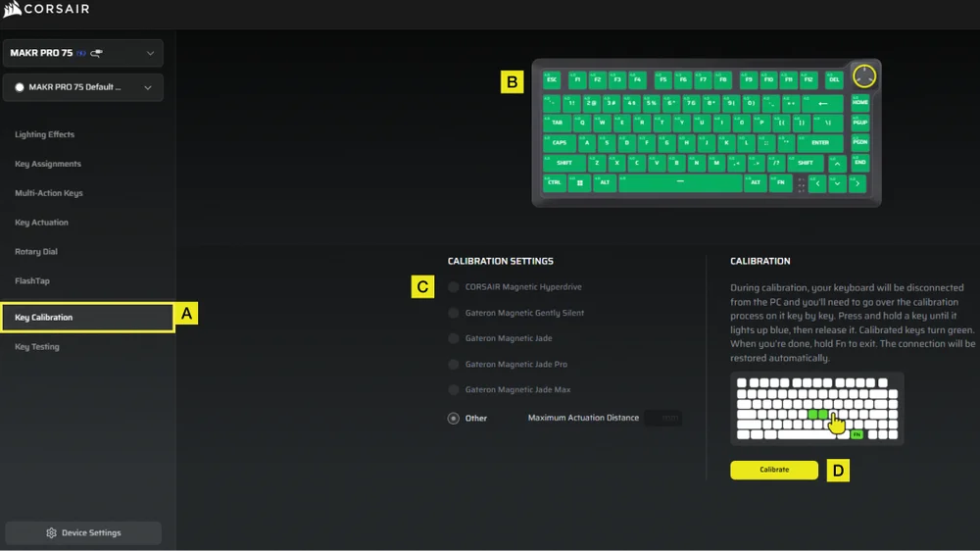The image size is (980, 551).
Task: Click the Corsair sails logo
Action: 12,9
